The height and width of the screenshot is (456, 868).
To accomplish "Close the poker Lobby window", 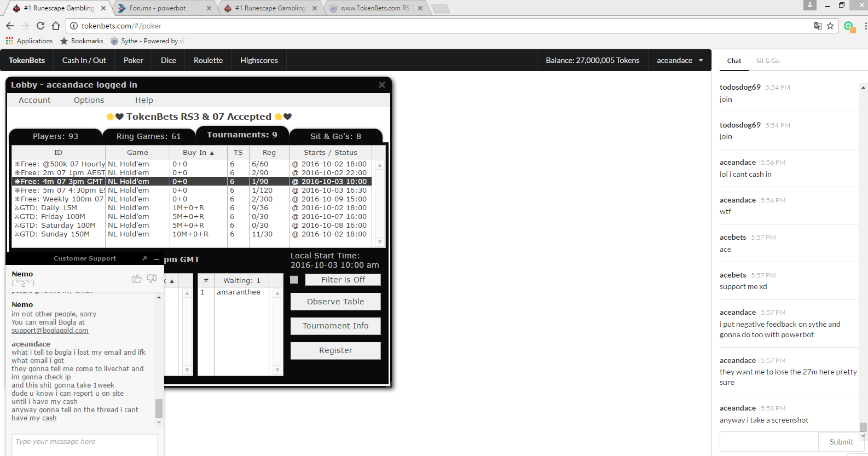I will (382, 85).
